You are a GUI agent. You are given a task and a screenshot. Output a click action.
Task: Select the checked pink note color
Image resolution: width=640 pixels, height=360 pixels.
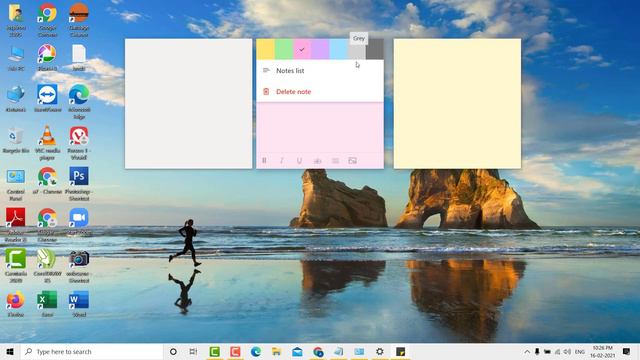pos(302,49)
